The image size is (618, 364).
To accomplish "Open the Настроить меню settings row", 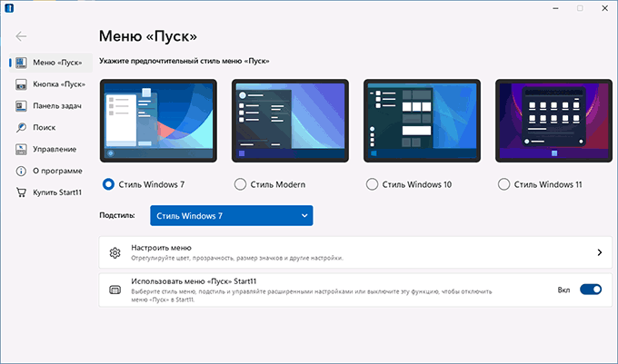I will [x=355, y=252].
